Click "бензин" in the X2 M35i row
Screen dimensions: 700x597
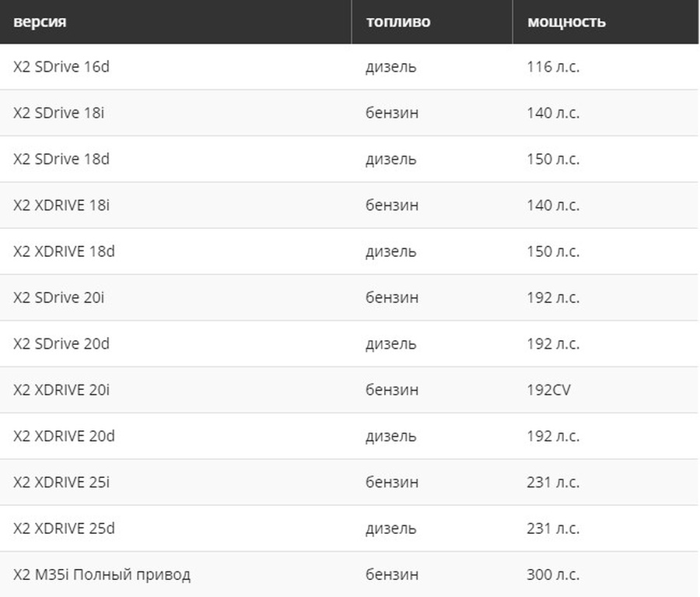(392, 575)
